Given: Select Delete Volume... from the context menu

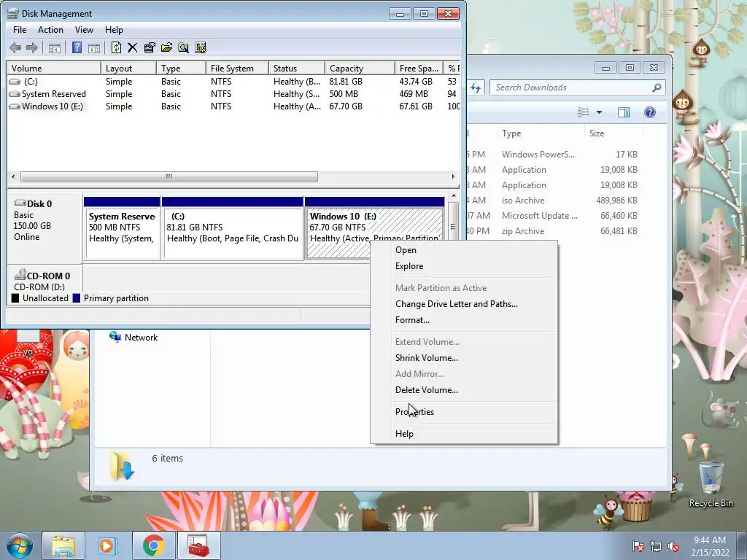Looking at the screenshot, I should 464,390.
